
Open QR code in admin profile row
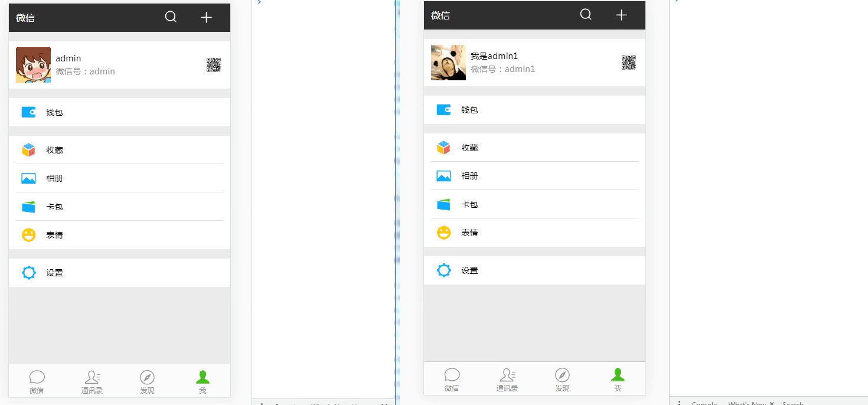pyautogui.click(x=214, y=65)
